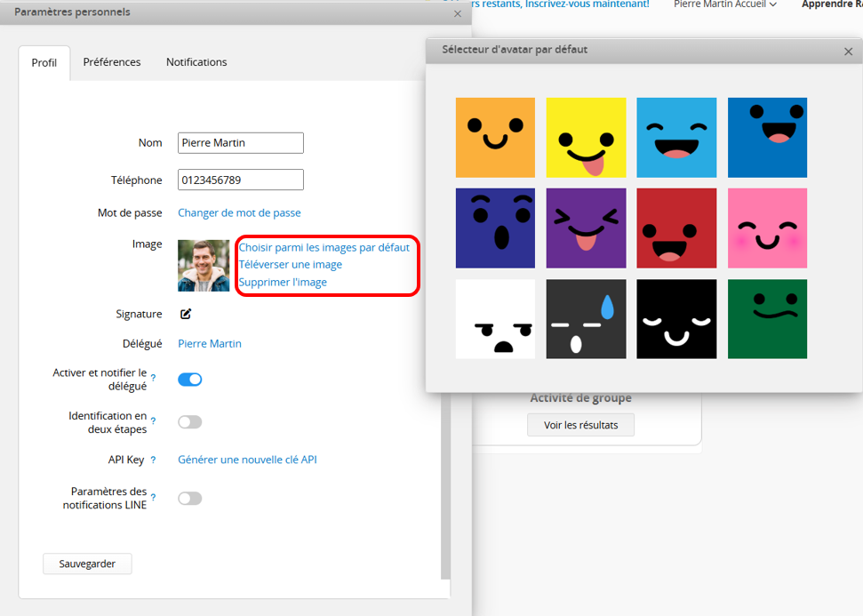Pick the red happy face avatar
Screen dimensions: 863x616
click(x=676, y=228)
